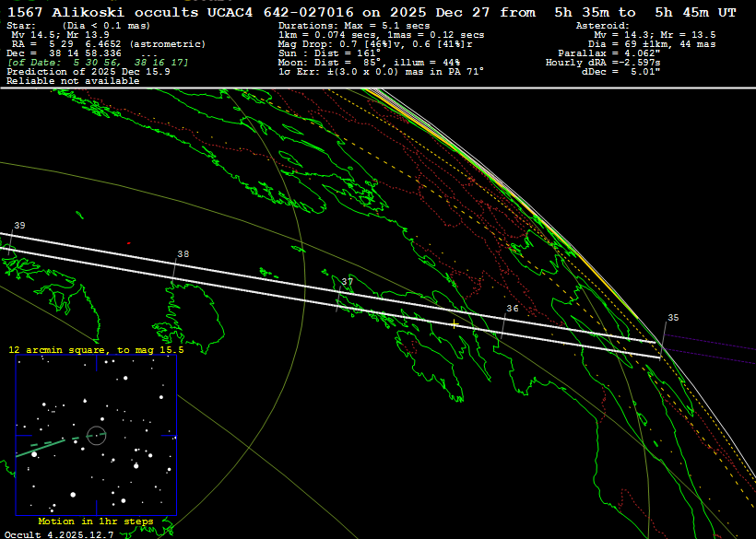Click time marker 36 on the path
This screenshot has height=539, width=756.
click(x=513, y=309)
